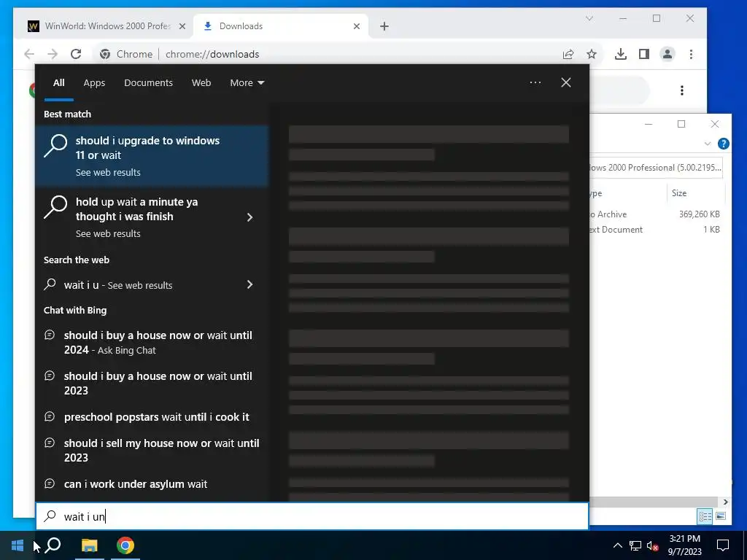Click the taskbar clock showing 3:21 PM
Viewport: 747px width, 560px height.
click(684, 545)
